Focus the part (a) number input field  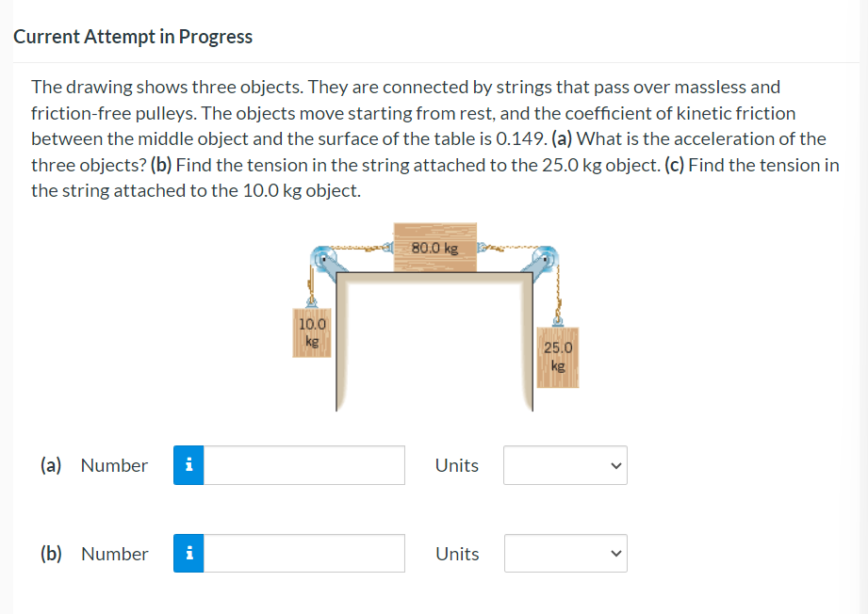tap(303, 465)
